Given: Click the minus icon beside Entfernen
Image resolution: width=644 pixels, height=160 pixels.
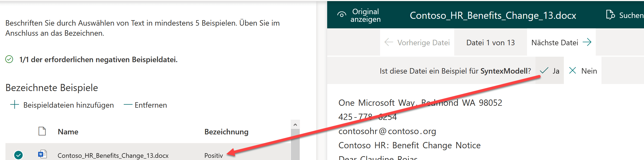Looking at the screenshot, I should tap(128, 105).
